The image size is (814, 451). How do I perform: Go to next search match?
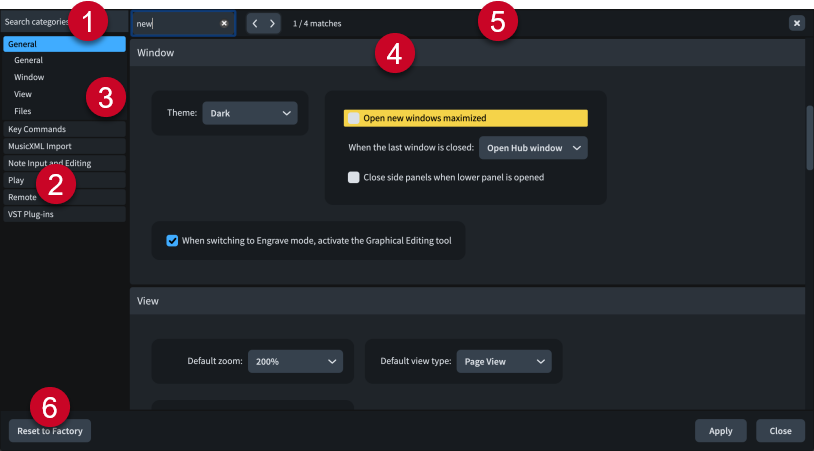click(272, 23)
